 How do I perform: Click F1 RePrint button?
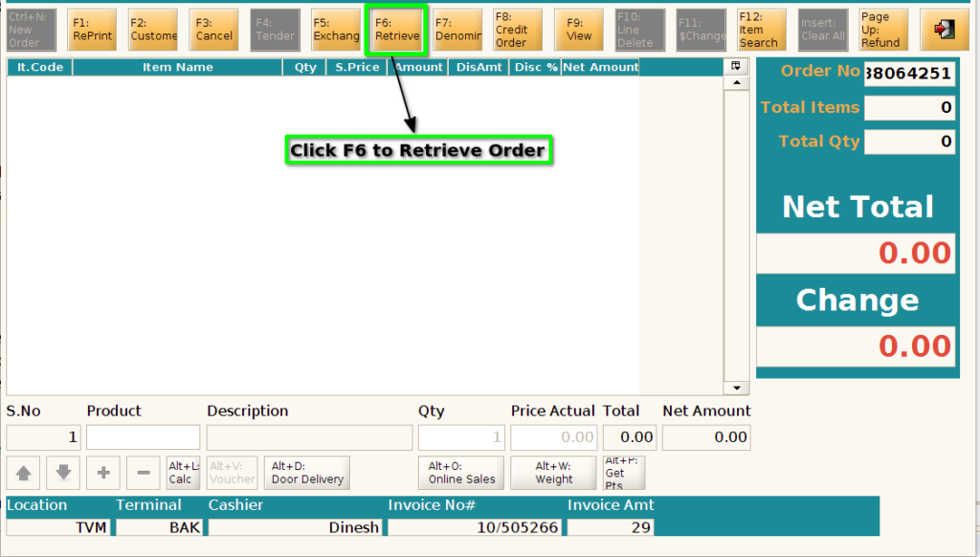click(92, 30)
